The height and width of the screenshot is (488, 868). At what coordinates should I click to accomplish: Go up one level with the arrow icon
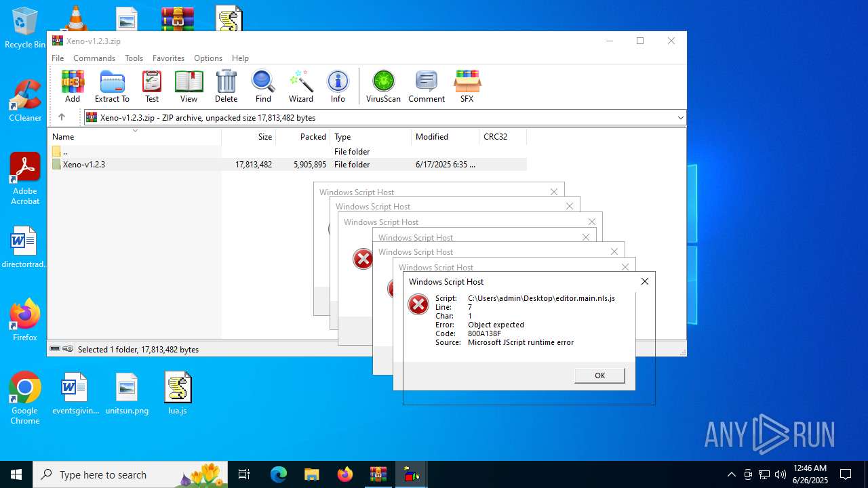coord(61,117)
